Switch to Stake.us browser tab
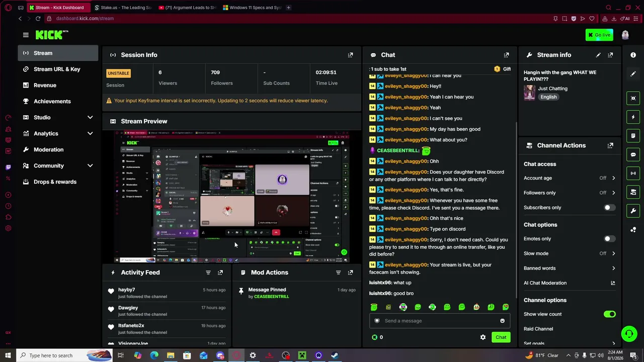 [123, 8]
